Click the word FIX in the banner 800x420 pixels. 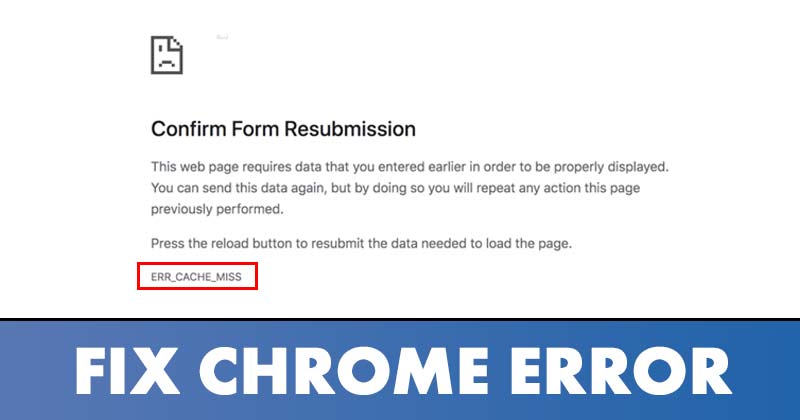click(x=127, y=371)
